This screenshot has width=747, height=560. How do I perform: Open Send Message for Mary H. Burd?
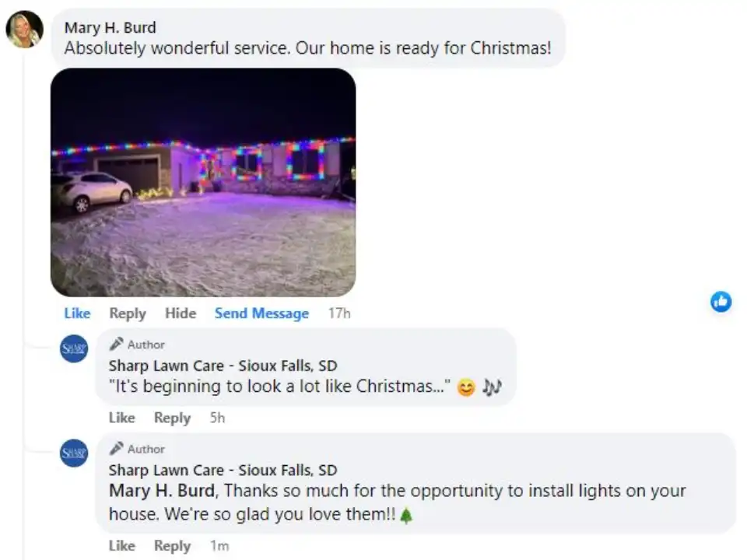[261, 313]
